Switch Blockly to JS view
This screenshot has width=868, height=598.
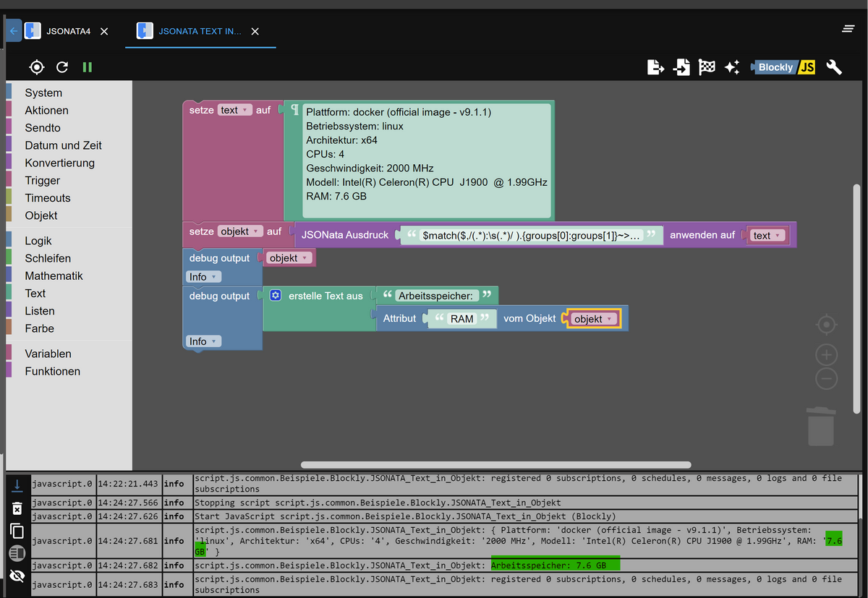pyautogui.click(x=783, y=67)
